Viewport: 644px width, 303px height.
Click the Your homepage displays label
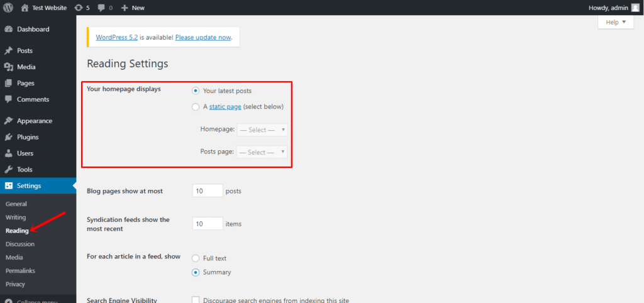coord(124,89)
